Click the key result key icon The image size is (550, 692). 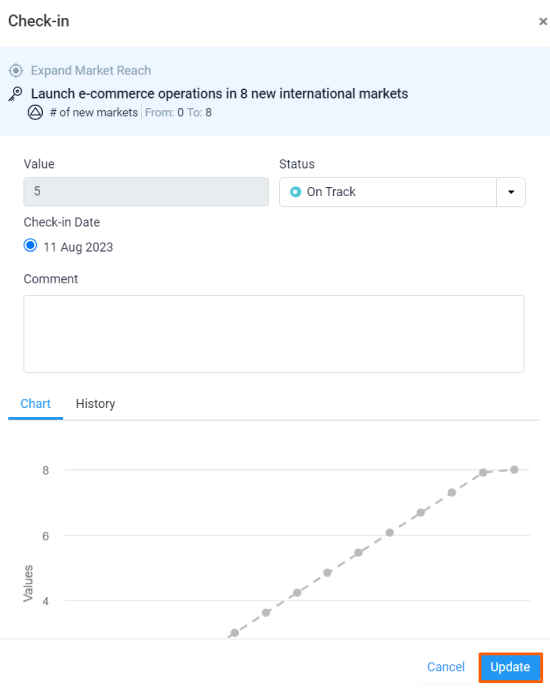(15, 94)
